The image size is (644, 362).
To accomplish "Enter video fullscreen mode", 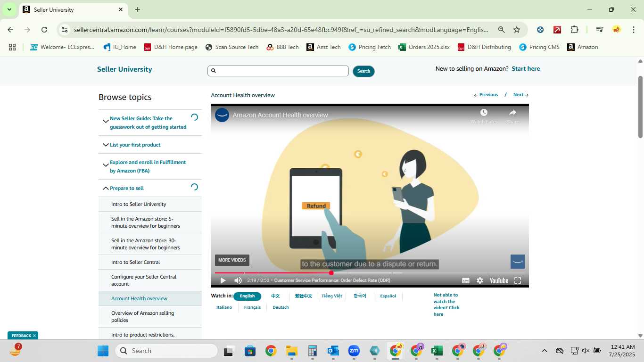I will [518, 280].
